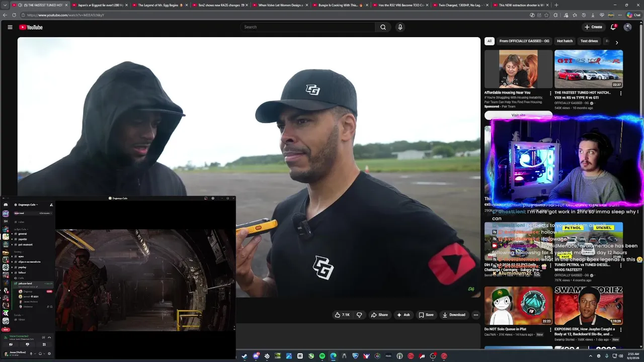This screenshot has width=644, height=362.
Task: Open payday channel in Discord
Action: pyautogui.click(x=22, y=267)
